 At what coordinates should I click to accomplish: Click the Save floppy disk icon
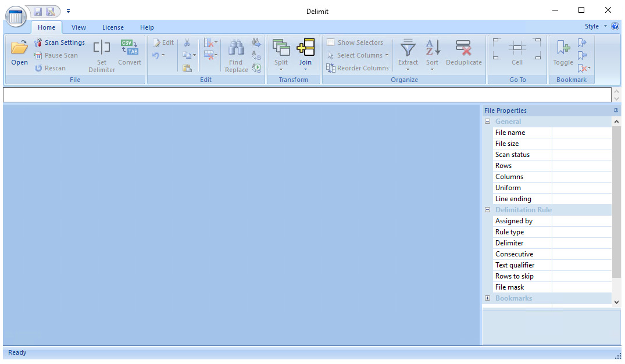[37, 12]
